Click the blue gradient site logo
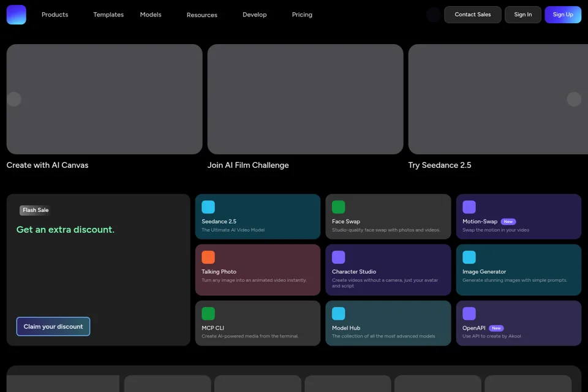 point(16,15)
